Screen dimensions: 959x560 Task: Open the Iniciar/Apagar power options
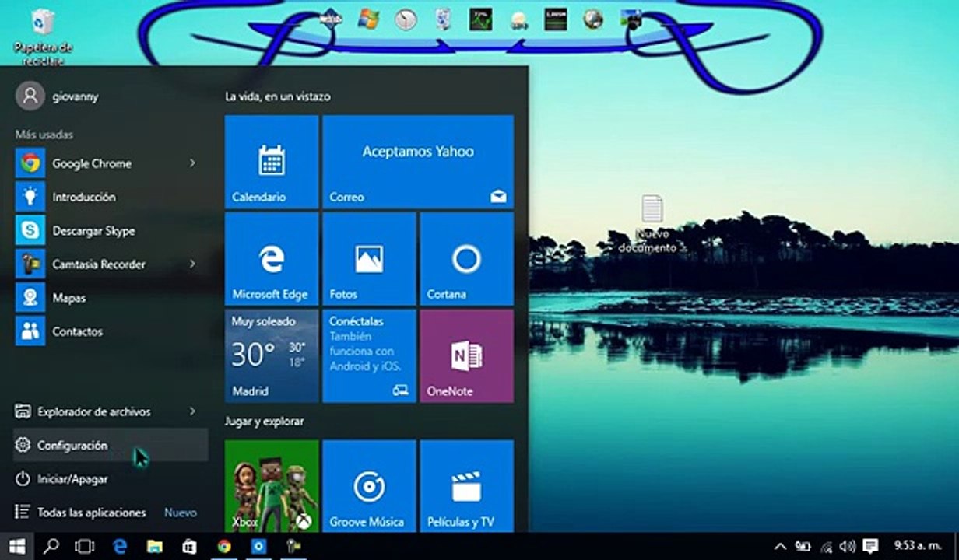pyautogui.click(x=111, y=479)
